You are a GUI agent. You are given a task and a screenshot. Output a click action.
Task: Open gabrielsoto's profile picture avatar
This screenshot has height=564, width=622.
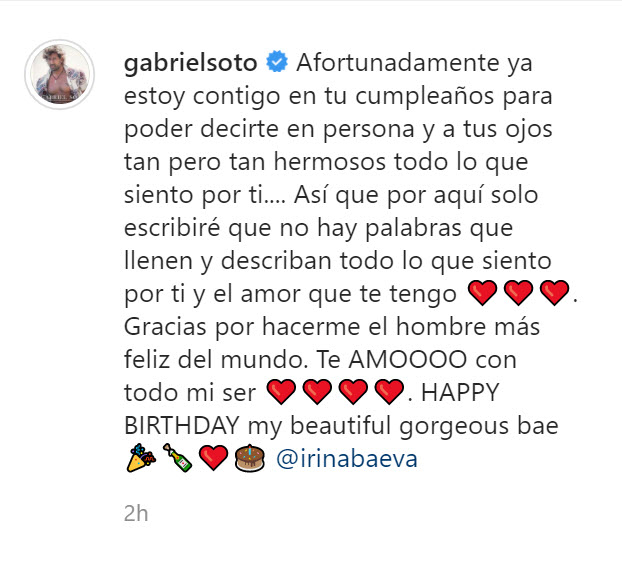60,74
